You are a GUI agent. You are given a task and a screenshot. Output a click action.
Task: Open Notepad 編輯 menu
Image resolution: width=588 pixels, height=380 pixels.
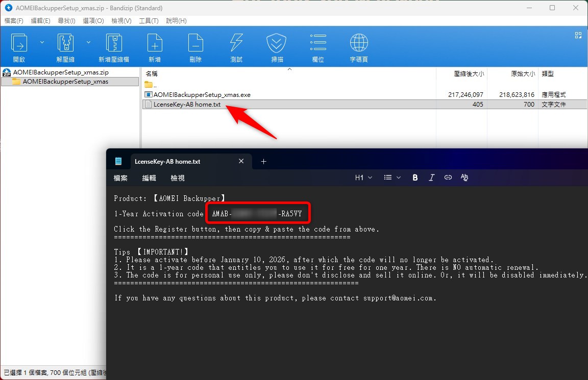point(149,178)
